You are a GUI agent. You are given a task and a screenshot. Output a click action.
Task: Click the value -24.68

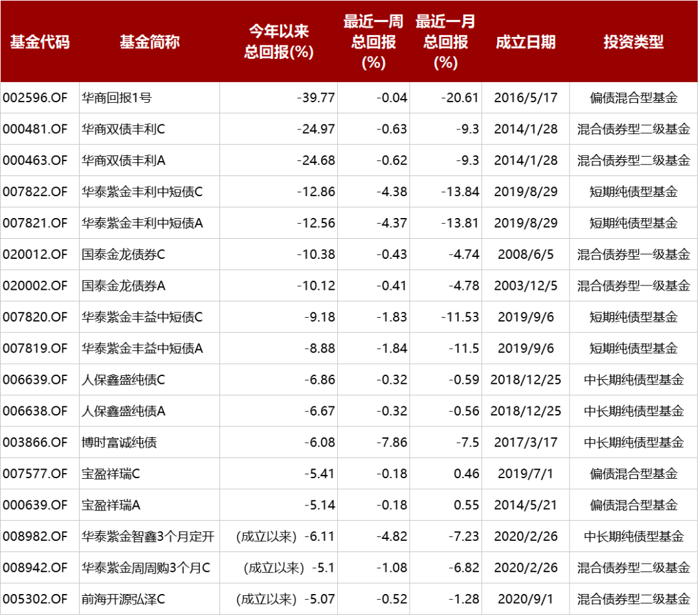tap(316, 160)
